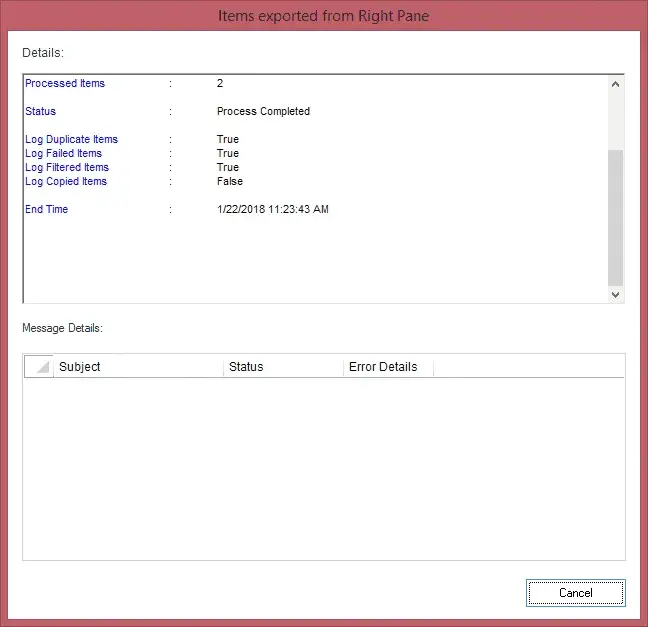Sort by the Subject column header

tap(138, 367)
